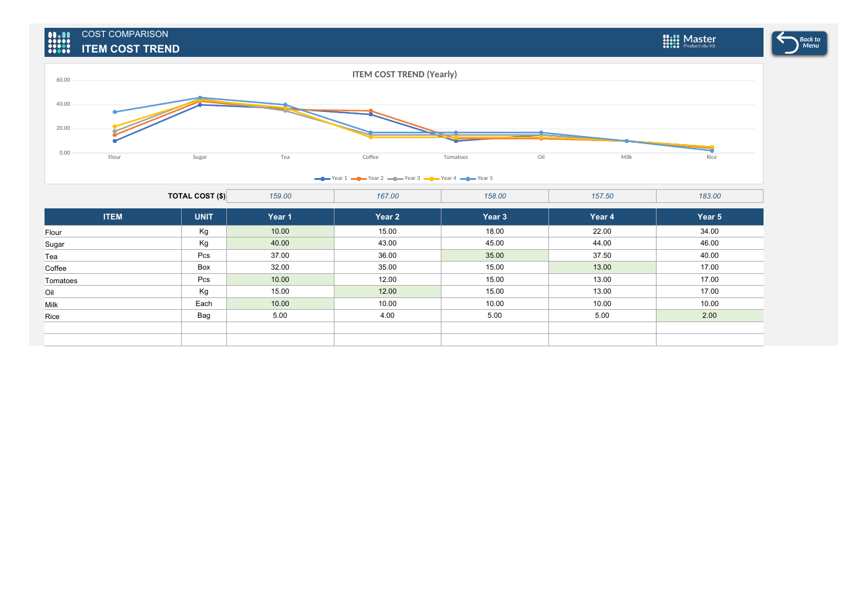Click the highlighted Rice Year 5 value 2.00
This screenshot has height=614, width=868.
[710, 316]
